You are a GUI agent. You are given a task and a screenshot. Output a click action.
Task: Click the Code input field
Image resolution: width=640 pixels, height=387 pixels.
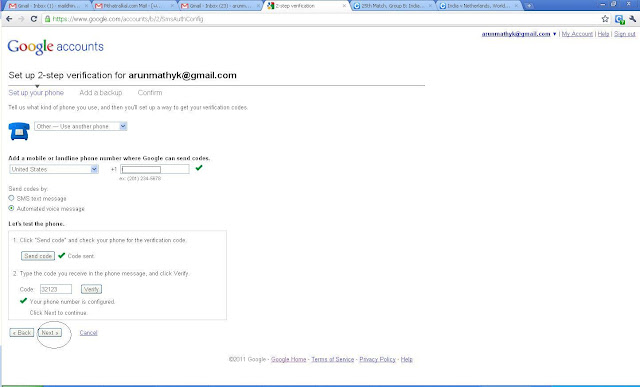point(56,289)
